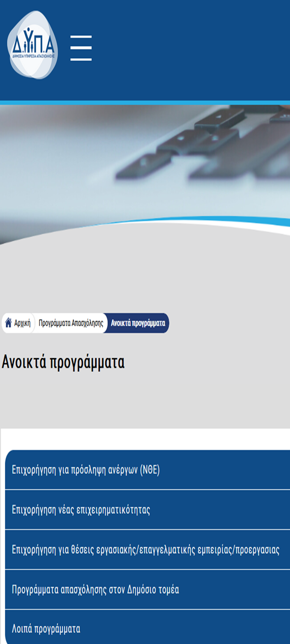Go to the Αρχική breadcrumb link
This screenshot has height=644, width=290.
pyautogui.click(x=22, y=323)
